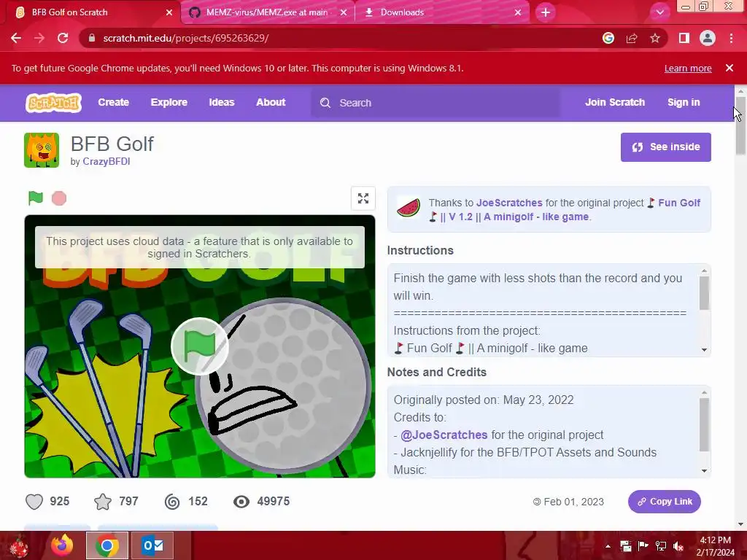Open the Create menu item
The height and width of the screenshot is (560, 747).
coord(113,102)
